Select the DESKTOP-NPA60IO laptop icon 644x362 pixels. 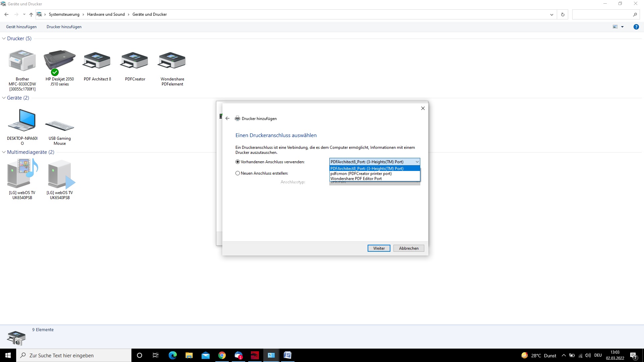pos(22,121)
